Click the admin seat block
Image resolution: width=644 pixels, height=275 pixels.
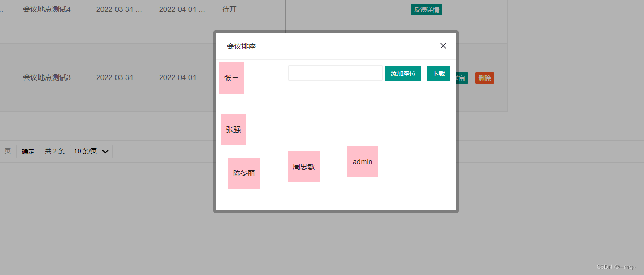point(363,162)
